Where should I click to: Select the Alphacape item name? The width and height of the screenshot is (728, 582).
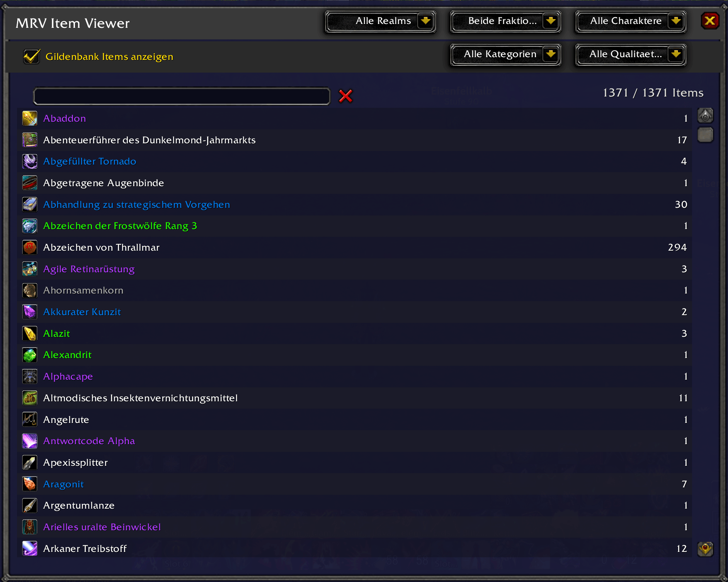click(68, 377)
